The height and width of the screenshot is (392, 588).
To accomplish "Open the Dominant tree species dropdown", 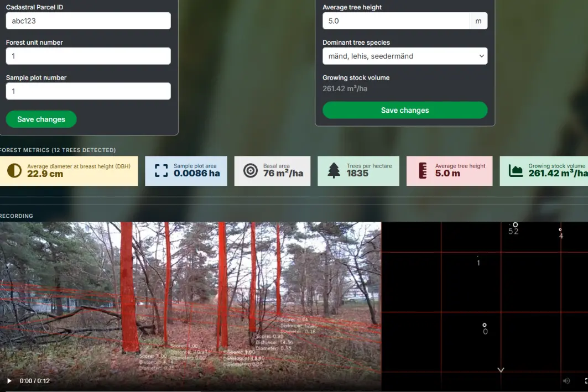I will coord(405,56).
